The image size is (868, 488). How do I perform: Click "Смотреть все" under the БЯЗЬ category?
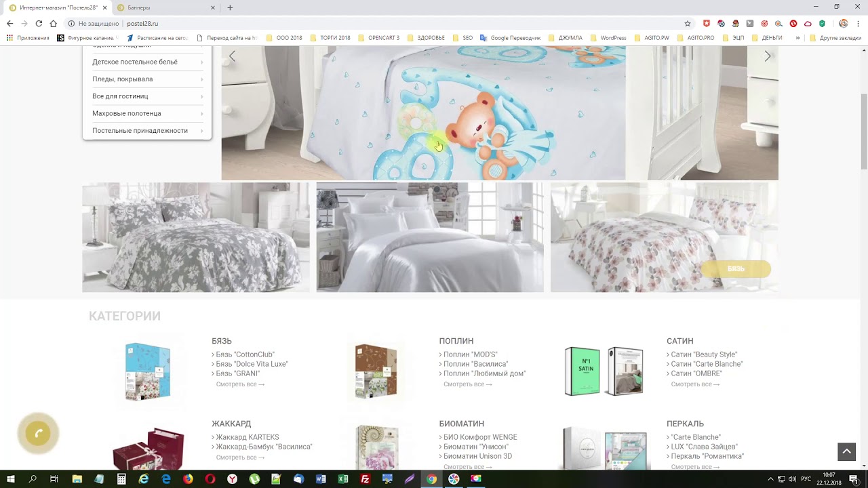point(240,384)
